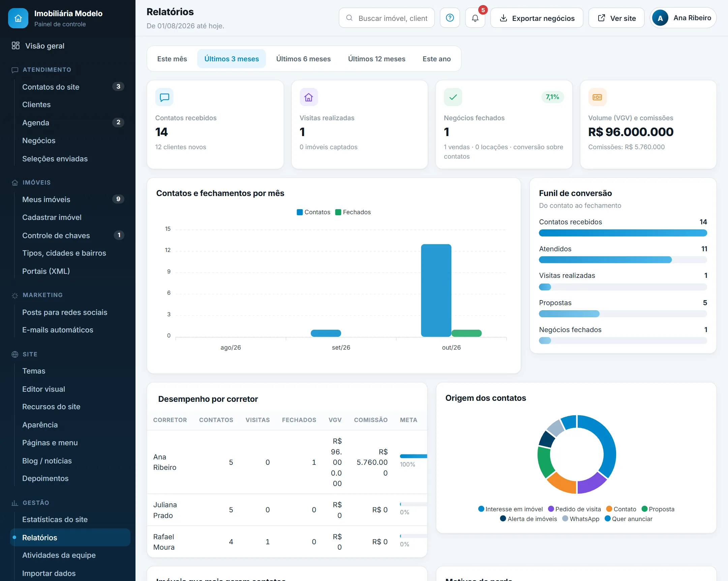728x581 pixels.
Task: Click the Atendidos funnel progress bar
Action: (623, 259)
